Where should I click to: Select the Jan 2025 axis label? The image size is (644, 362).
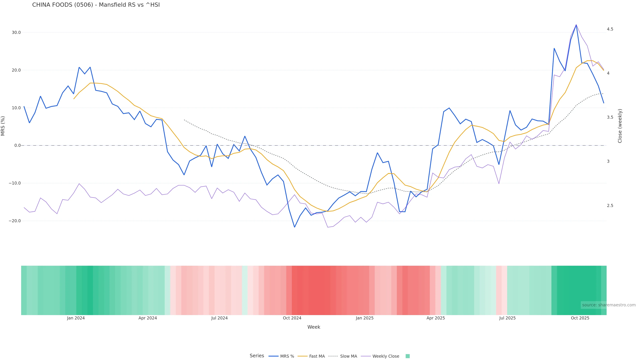point(364,318)
